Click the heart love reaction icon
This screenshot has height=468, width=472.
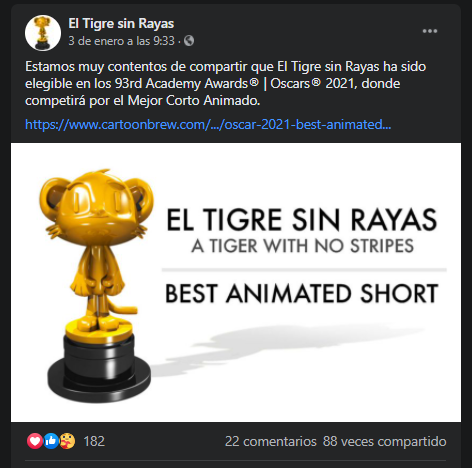[x=35, y=441]
